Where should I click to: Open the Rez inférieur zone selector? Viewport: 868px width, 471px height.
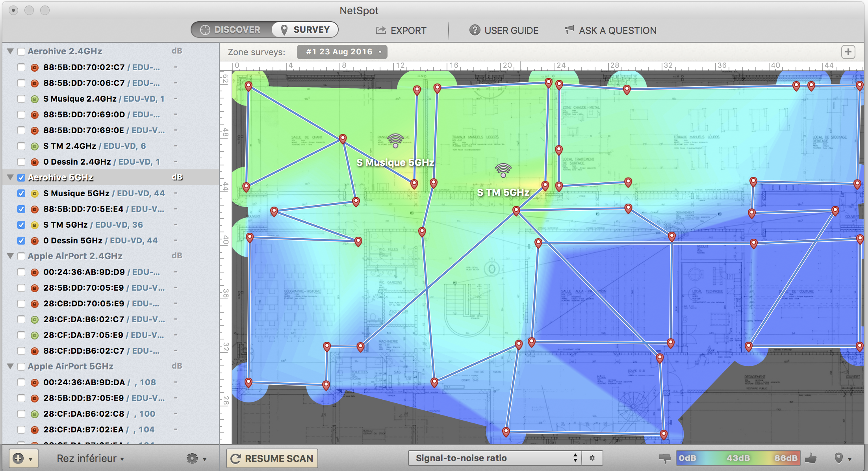[x=90, y=458]
